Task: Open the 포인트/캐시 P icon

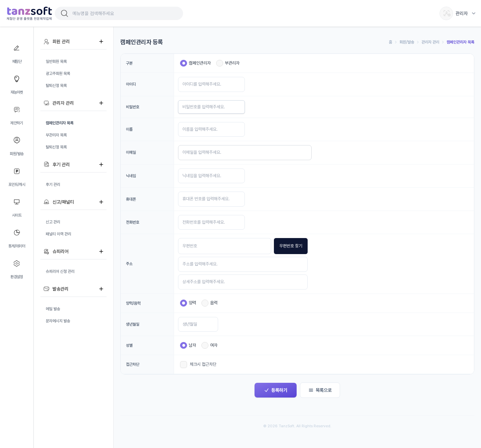Action: (17, 171)
